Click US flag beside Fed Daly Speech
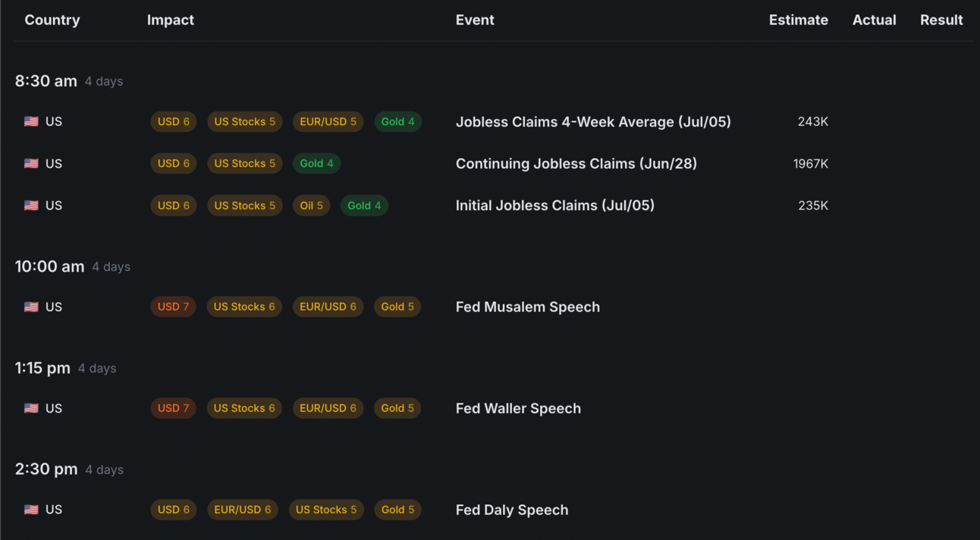This screenshot has height=540, width=980. click(31, 510)
